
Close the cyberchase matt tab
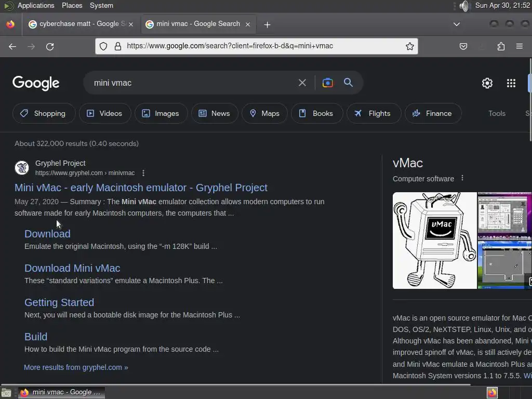[131, 24]
